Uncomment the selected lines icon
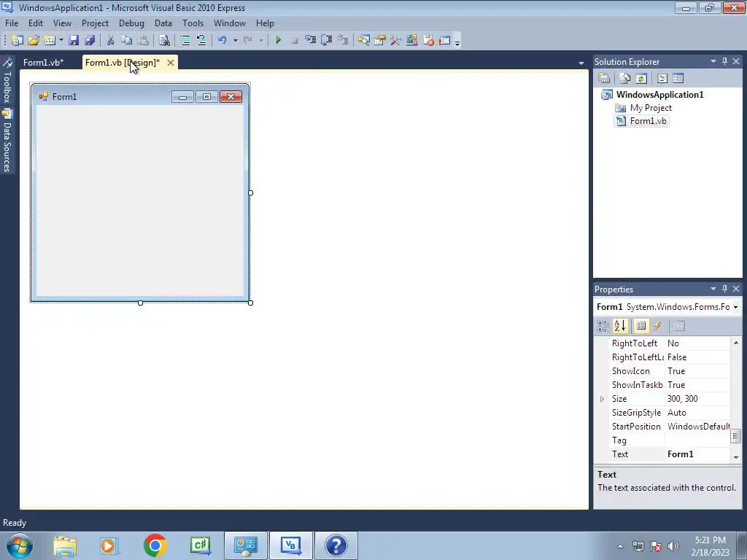Image resolution: width=747 pixels, height=560 pixels. pos(201,41)
